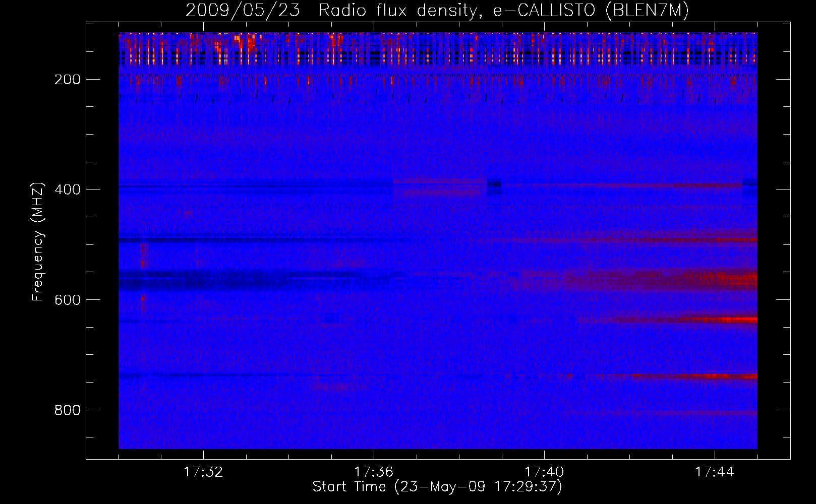
Task: Select the 17:44 time tick label
Action: 715,472
